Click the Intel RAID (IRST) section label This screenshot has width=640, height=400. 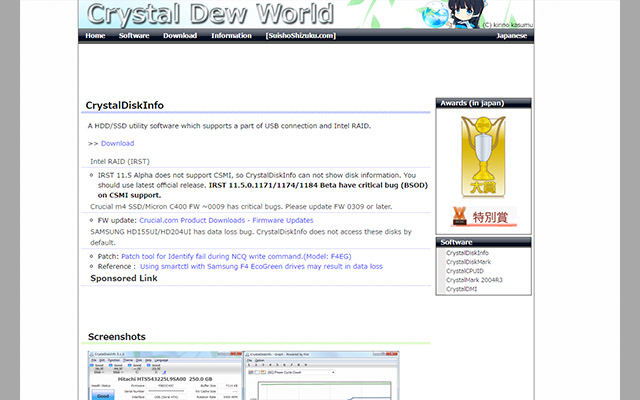coord(120,162)
